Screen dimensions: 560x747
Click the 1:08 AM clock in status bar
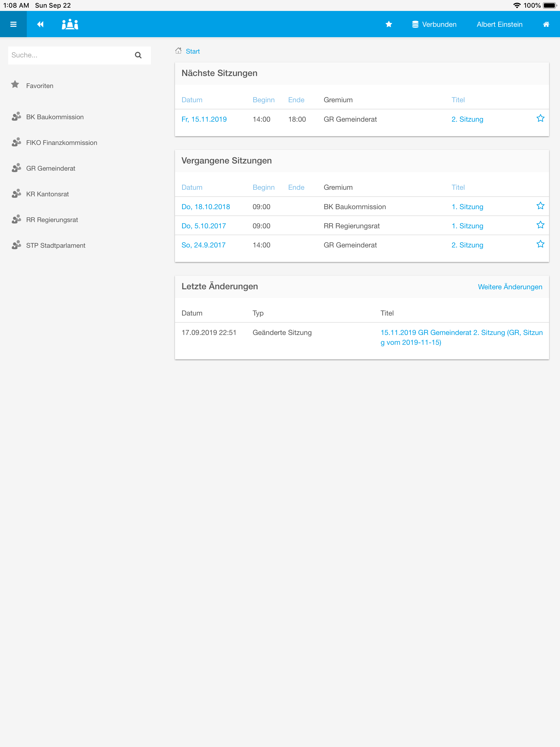(x=16, y=5)
